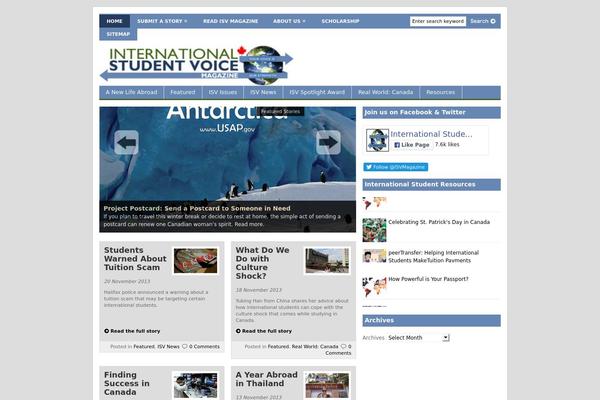600x400 pixels.
Task: Open Real World: Canada category
Action: click(x=385, y=92)
